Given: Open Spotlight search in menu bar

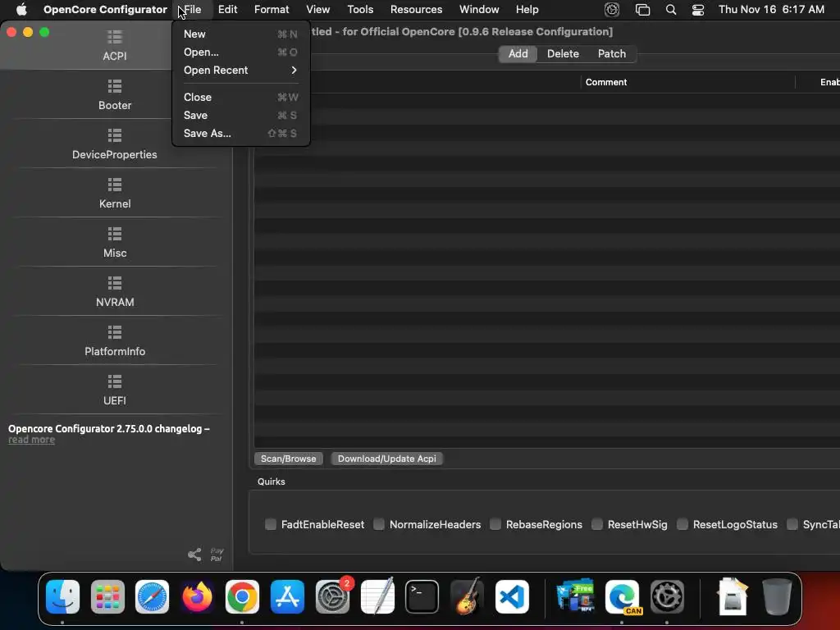Looking at the screenshot, I should (671, 10).
